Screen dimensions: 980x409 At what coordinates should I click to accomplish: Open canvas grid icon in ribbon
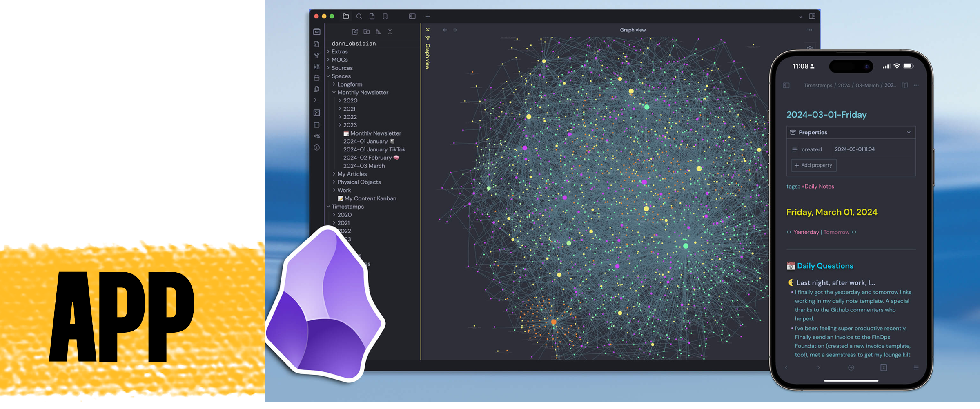317,67
